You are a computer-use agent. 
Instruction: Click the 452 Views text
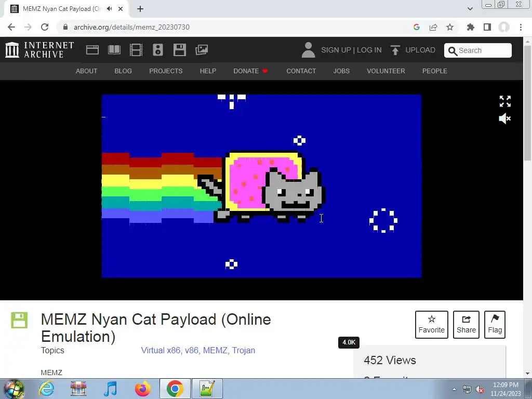390,360
